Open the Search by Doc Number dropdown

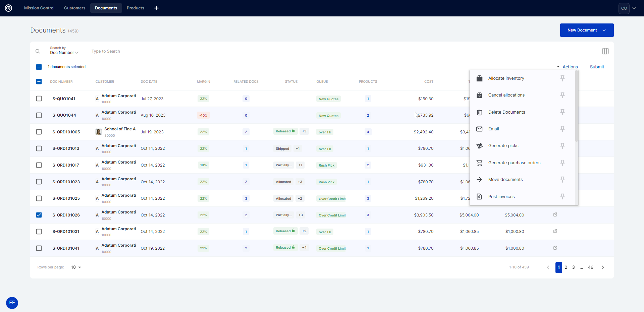click(x=64, y=53)
